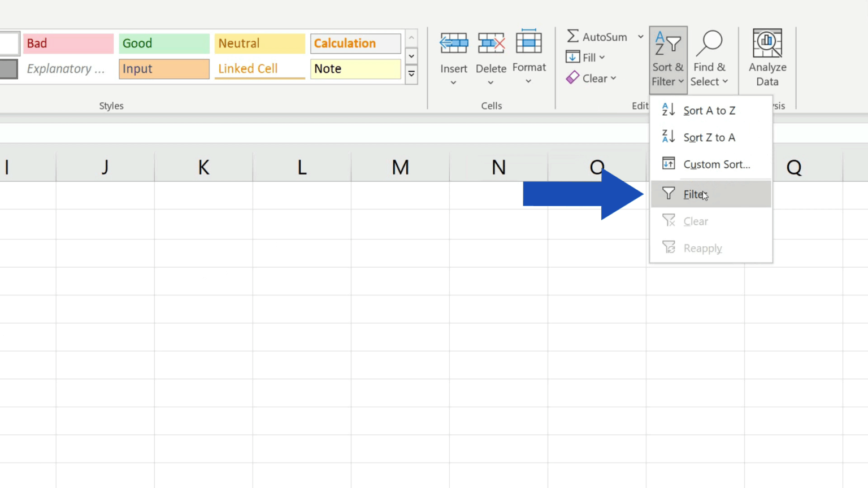Viewport: 868px width, 488px height.
Task: Open the Custom Sort dialog
Action: point(716,164)
